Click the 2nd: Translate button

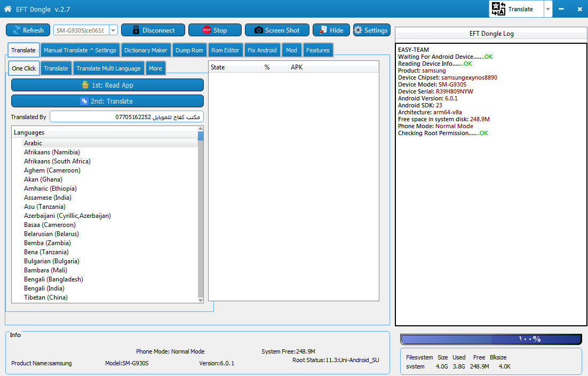tap(108, 101)
